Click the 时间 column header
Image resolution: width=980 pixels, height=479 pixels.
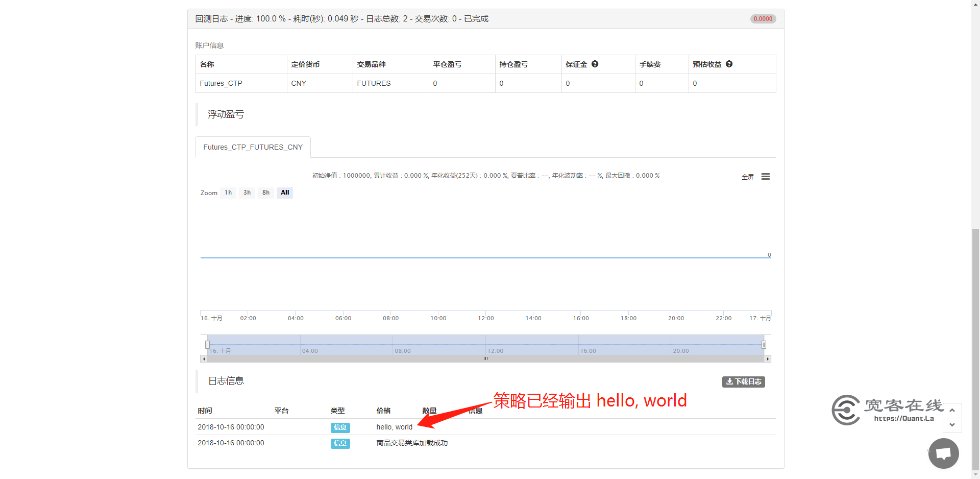click(x=205, y=411)
